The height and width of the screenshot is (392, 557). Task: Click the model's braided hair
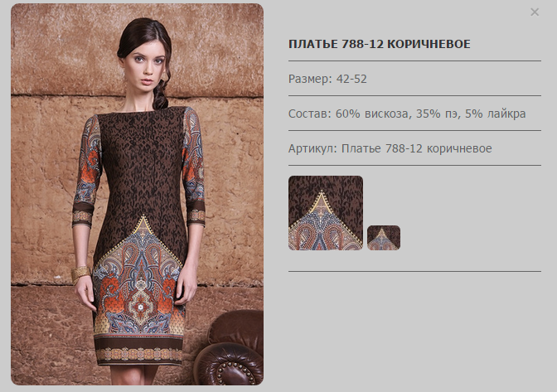point(161,94)
